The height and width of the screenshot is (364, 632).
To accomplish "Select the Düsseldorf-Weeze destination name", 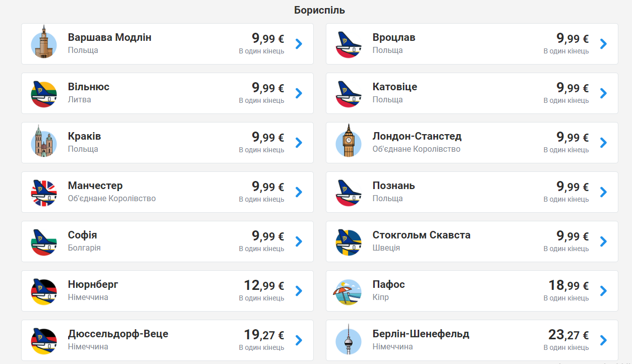I will (x=118, y=334).
